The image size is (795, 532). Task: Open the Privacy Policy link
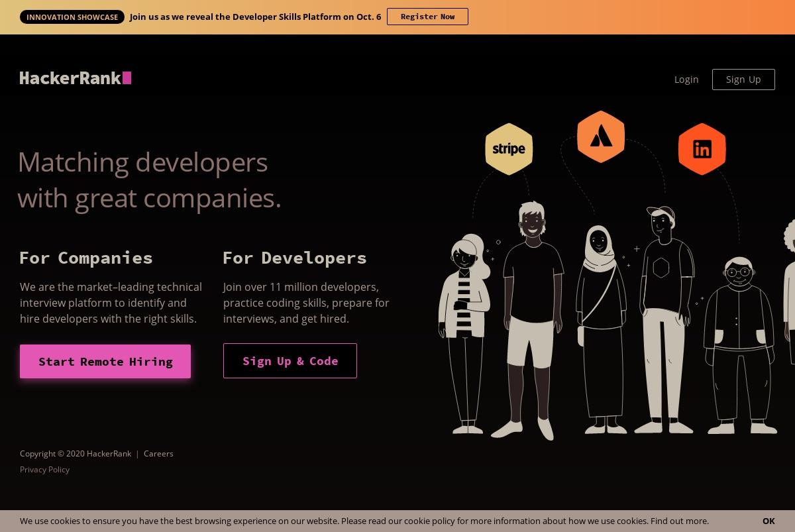[44, 470]
